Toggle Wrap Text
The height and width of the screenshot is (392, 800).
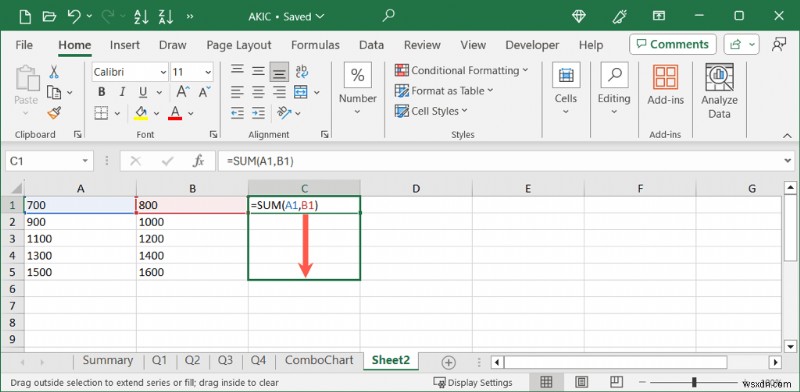coord(302,71)
